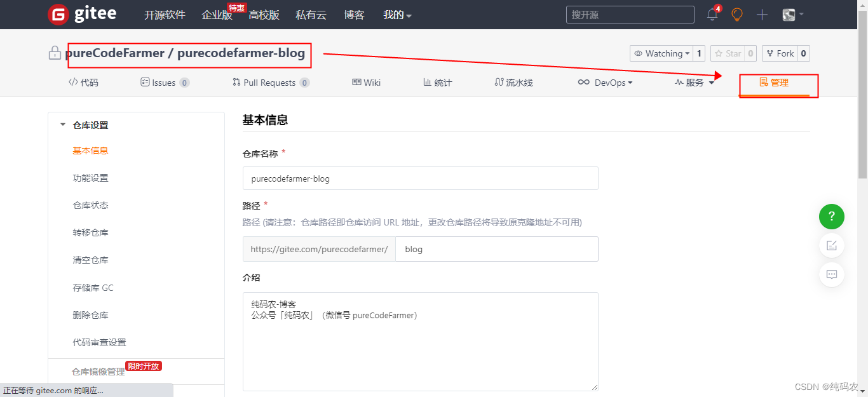Open the user avatar menu
Image resolution: width=868 pixels, height=397 pixels.
788,14
